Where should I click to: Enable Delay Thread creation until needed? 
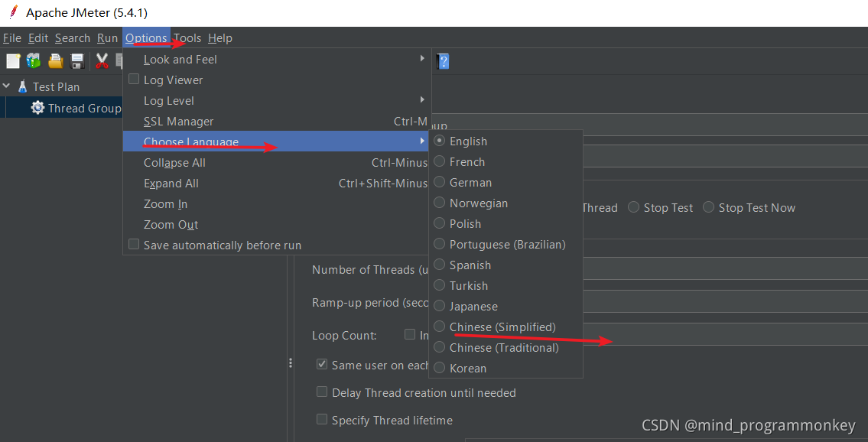click(x=322, y=392)
